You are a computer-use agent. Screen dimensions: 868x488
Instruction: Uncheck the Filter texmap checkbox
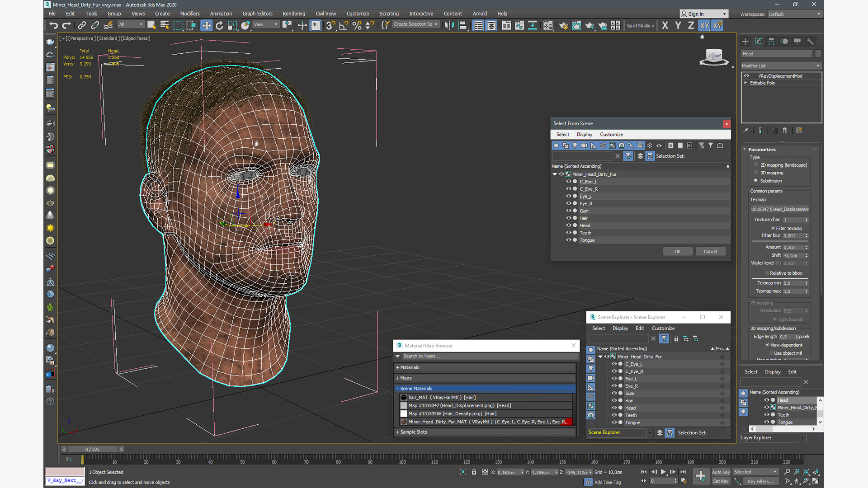click(x=773, y=228)
